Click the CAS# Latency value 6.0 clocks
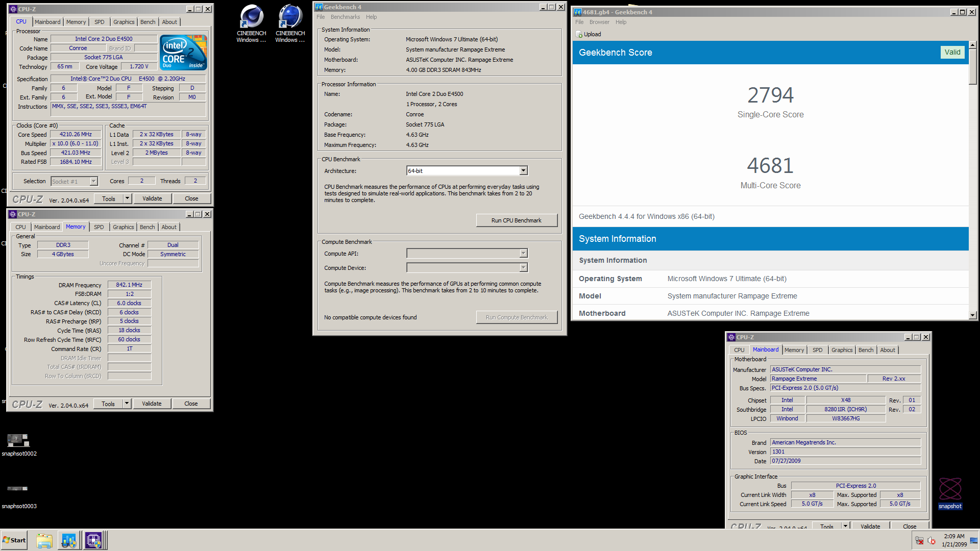 click(x=129, y=303)
